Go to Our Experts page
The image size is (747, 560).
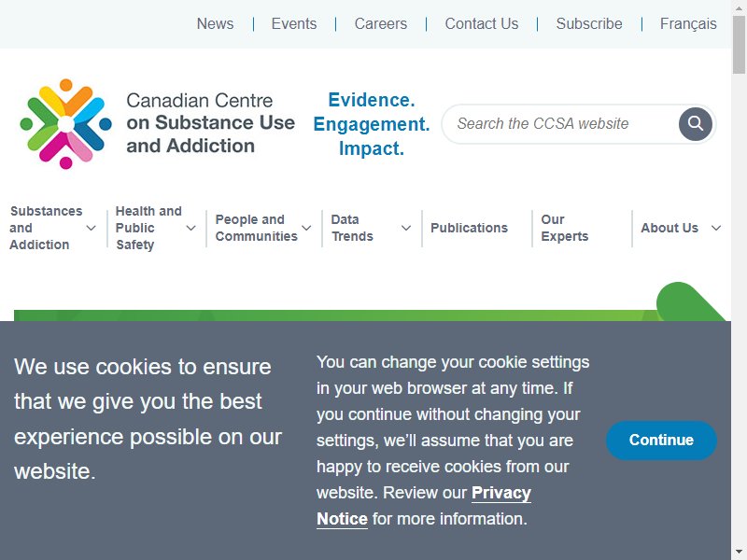(x=565, y=228)
